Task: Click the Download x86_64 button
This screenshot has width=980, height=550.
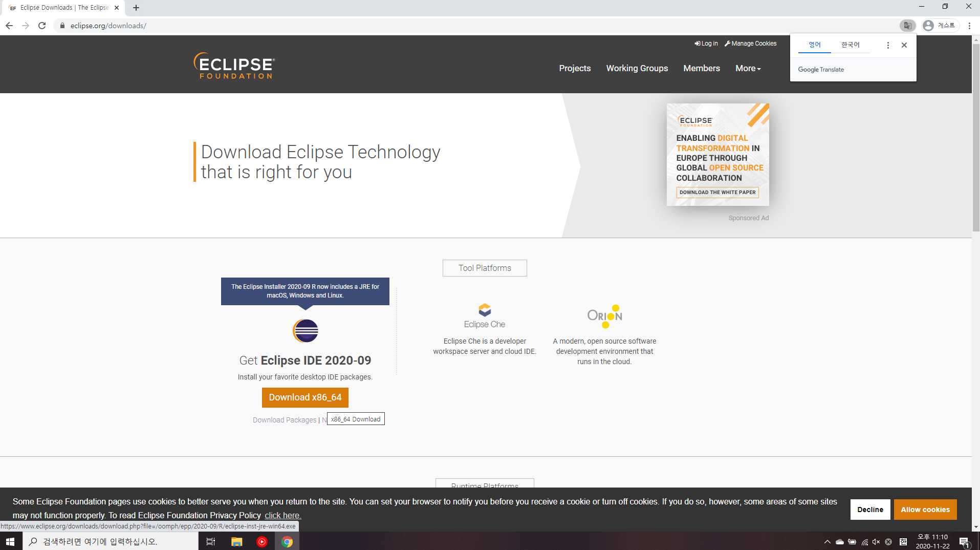Action: pos(305,397)
